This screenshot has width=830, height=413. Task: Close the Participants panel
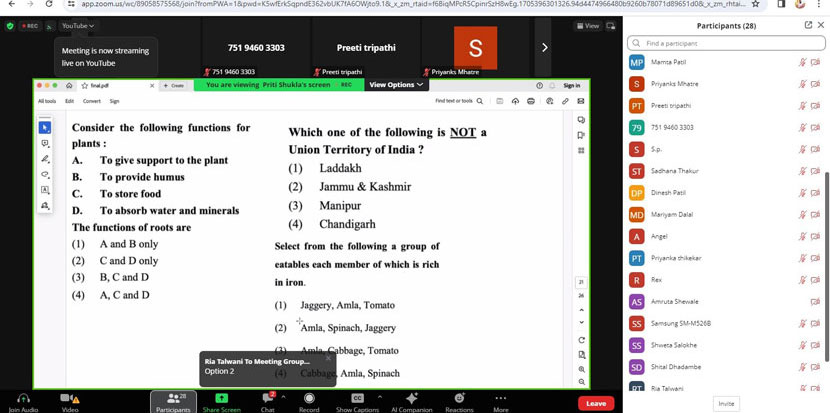821,25
